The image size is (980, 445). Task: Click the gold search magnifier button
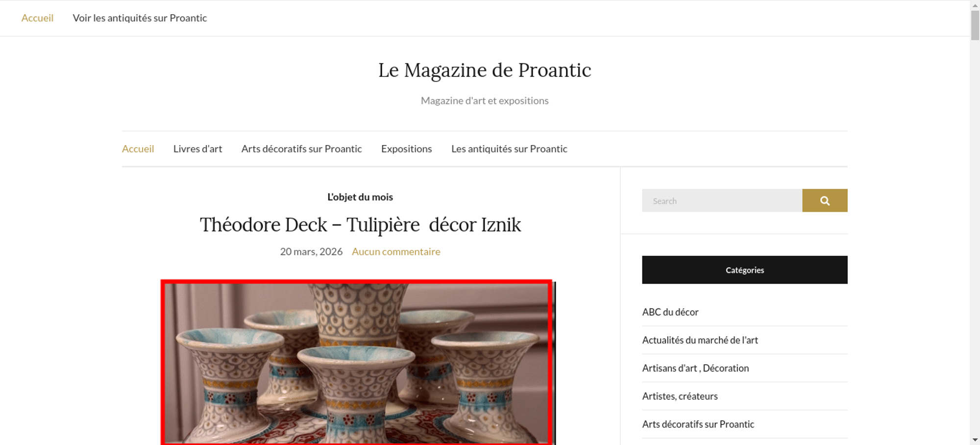point(825,200)
